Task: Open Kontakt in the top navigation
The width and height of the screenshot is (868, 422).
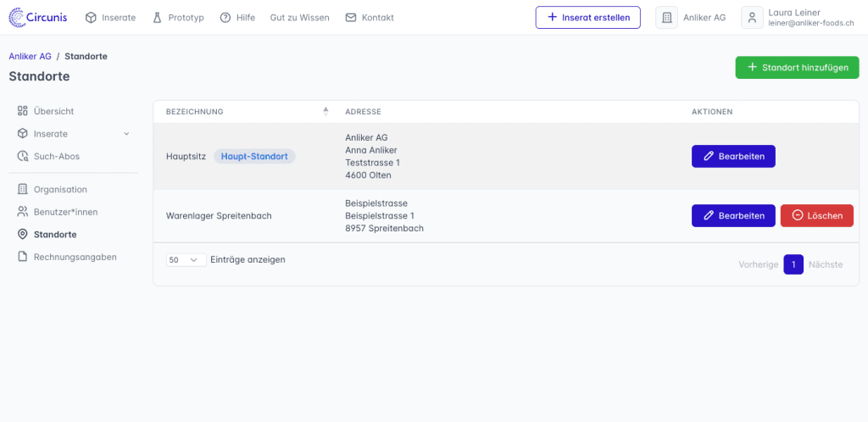Action: tap(369, 18)
